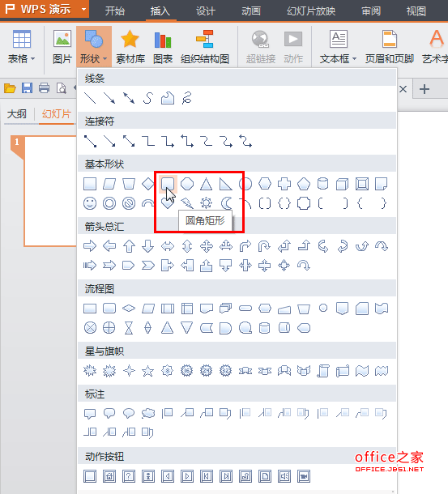The height and width of the screenshot is (494, 448).
Task: Open the 表格 table dropdown
Action: (21, 47)
